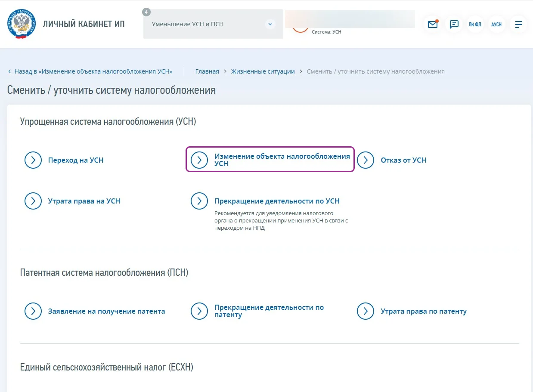Image resolution: width=533 pixels, height=392 pixels.
Task: Click the ЛИЧНЫЙ КАБИНЕТ ИП title
Action: point(84,24)
